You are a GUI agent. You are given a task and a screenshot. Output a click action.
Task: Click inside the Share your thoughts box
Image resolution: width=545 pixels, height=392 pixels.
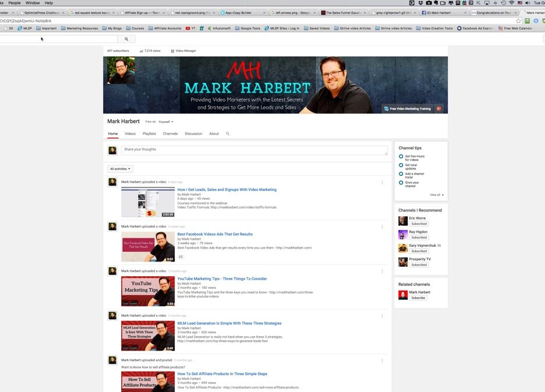tap(254, 150)
